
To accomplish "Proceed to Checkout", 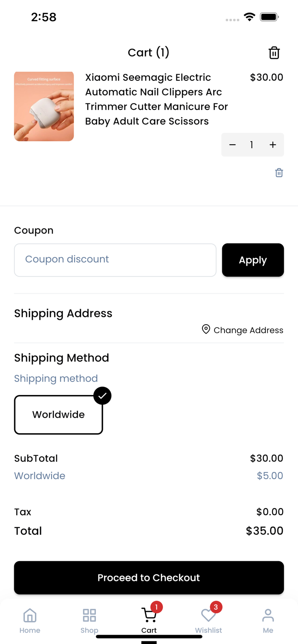I will tap(149, 577).
